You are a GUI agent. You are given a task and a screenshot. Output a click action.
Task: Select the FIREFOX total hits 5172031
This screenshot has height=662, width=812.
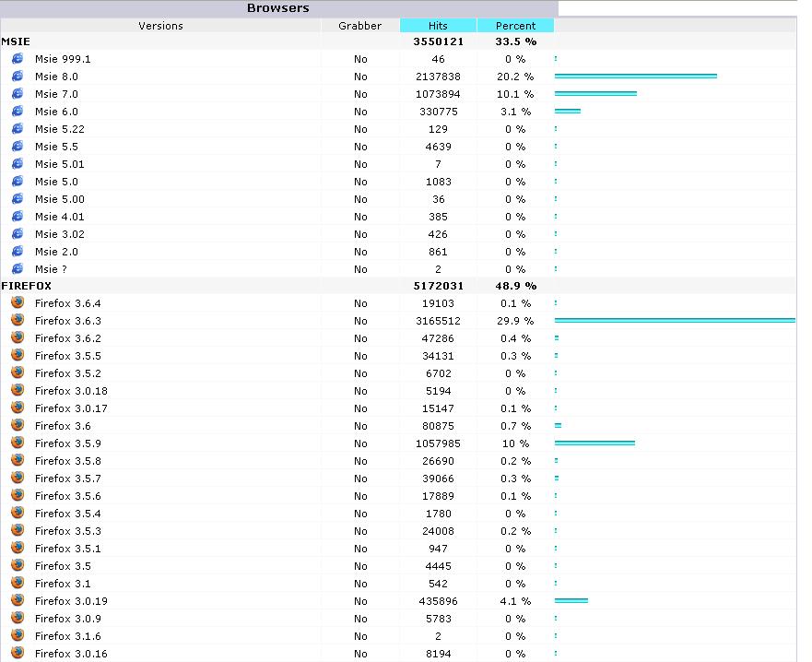coord(438,286)
